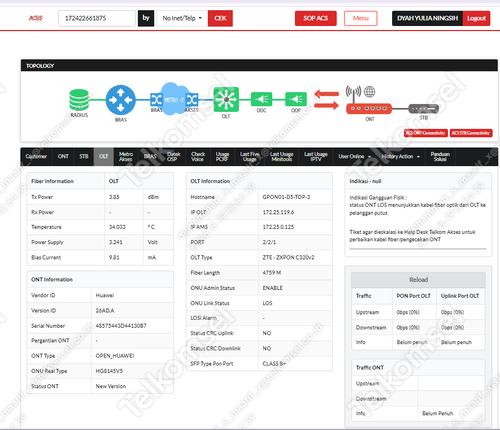Image resolution: width=500 pixels, height=430 pixels.
Task: Click hostname value GPON01-D5-TOP-3
Action: tap(286, 197)
